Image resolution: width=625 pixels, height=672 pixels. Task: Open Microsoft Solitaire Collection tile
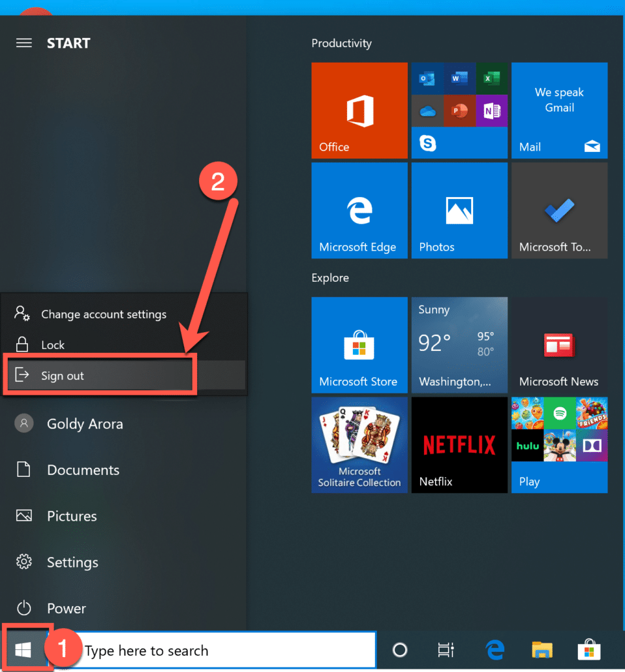[359, 445]
